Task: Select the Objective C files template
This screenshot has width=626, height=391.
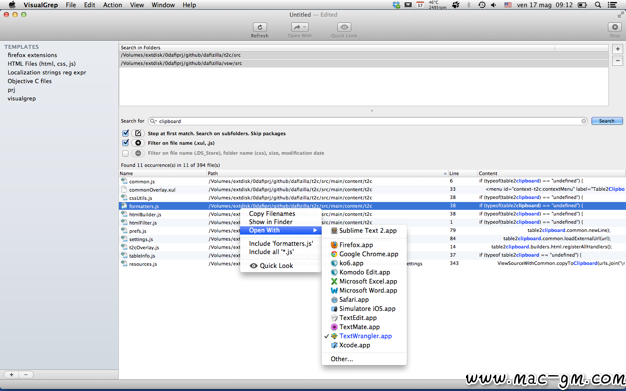Action: pos(30,81)
